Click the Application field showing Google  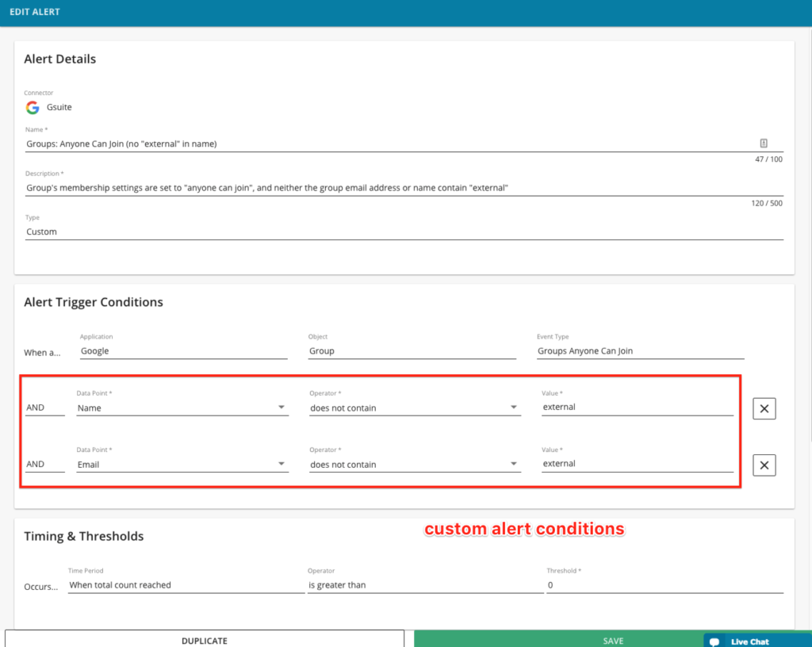click(x=183, y=351)
